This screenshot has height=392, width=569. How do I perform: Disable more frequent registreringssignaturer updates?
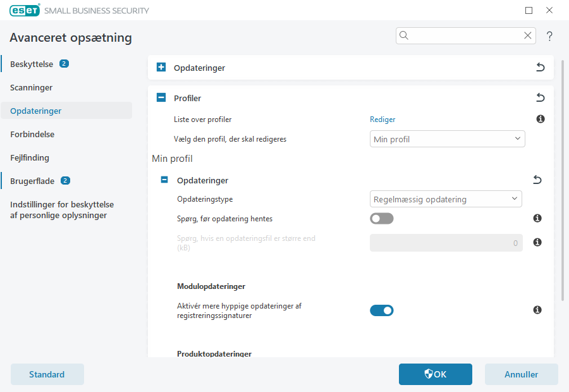click(x=382, y=310)
